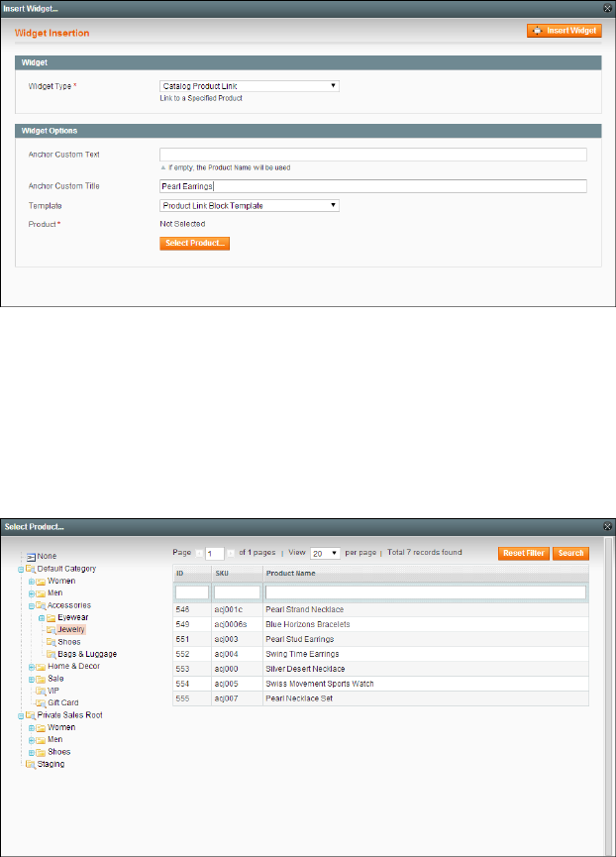The width and height of the screenshot is (616, 857).
Task: Click the Search button
Action: click(570, 553)
